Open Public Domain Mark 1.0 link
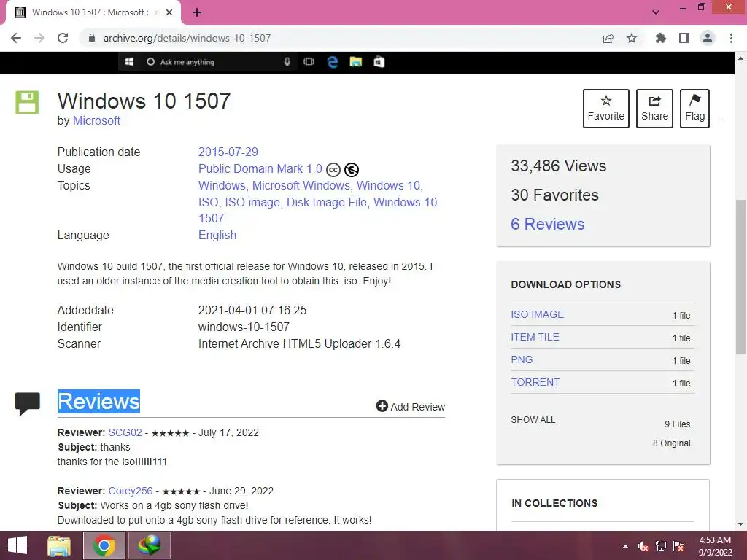This screenshot has width=747, height=560. click(260, 168)
